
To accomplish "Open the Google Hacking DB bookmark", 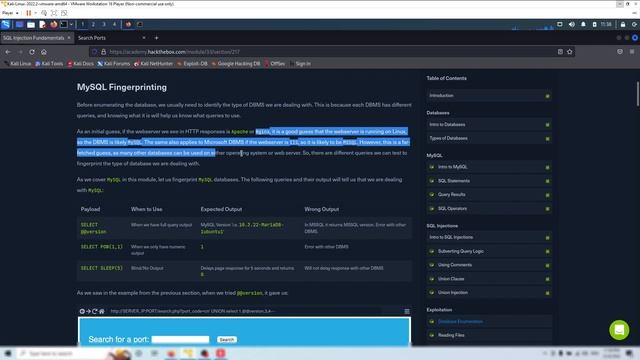I will click(236, 64).
